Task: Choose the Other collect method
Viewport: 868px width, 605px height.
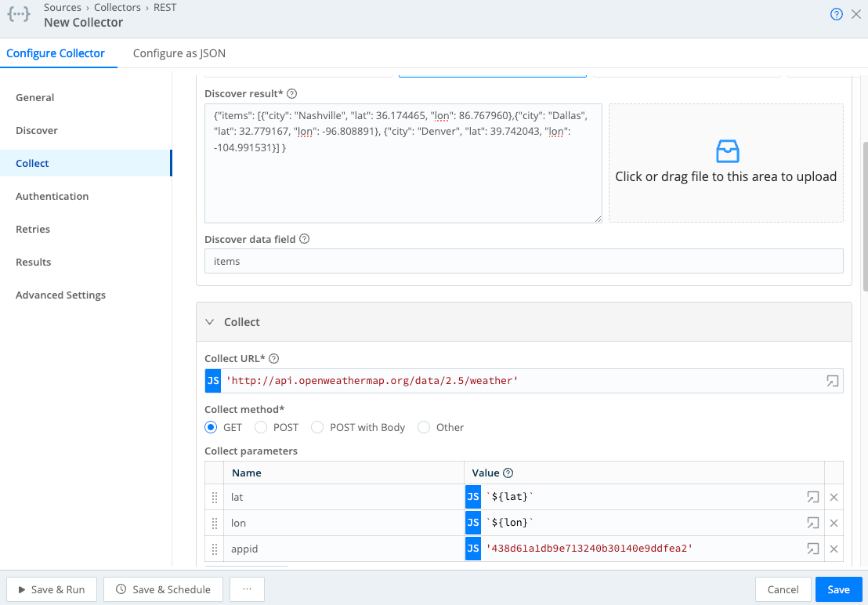Action: click(x=422, y=427)
